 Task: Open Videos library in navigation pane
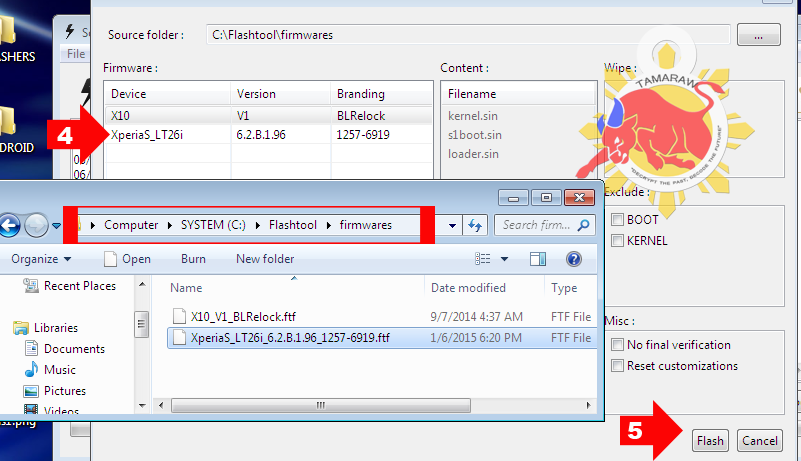click(x=52, y=410)
